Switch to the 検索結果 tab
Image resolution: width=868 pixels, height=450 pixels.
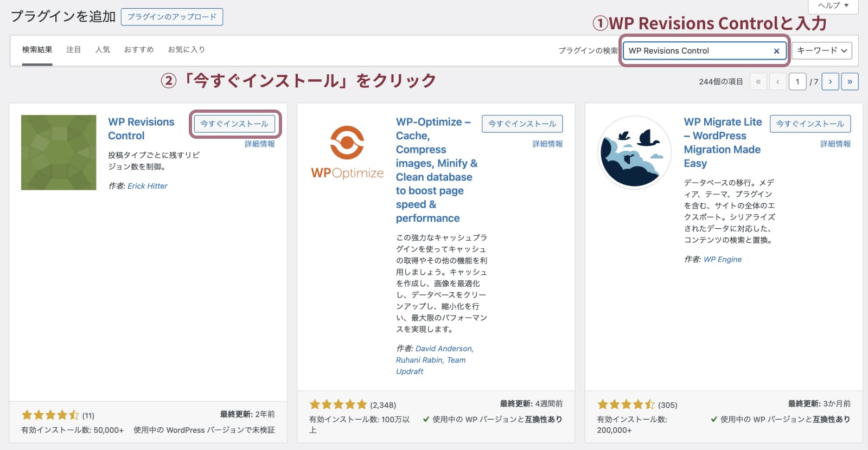(37, 50)
